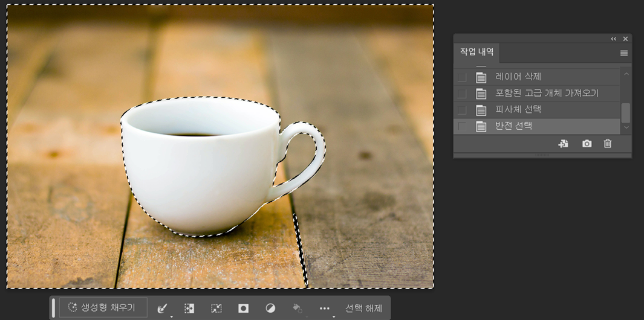The width and height of the screenshot is (644, 320).
Task: Click document icon beside 반전 선택
Action: pyautogui.click(x=481, y=126)
